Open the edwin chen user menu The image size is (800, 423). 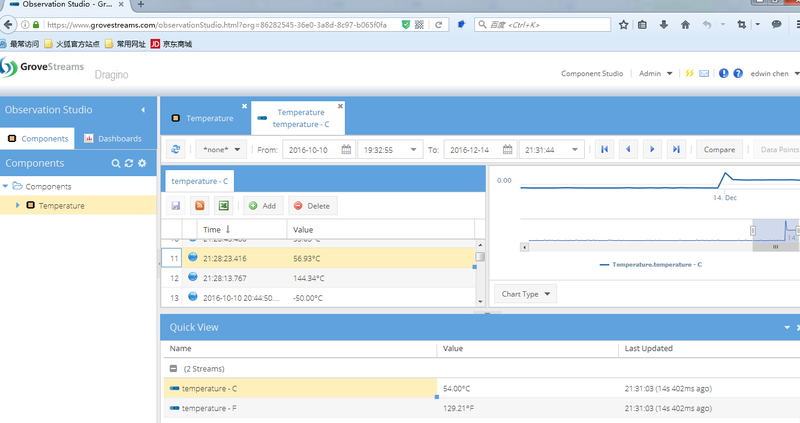tap(774, 73)
